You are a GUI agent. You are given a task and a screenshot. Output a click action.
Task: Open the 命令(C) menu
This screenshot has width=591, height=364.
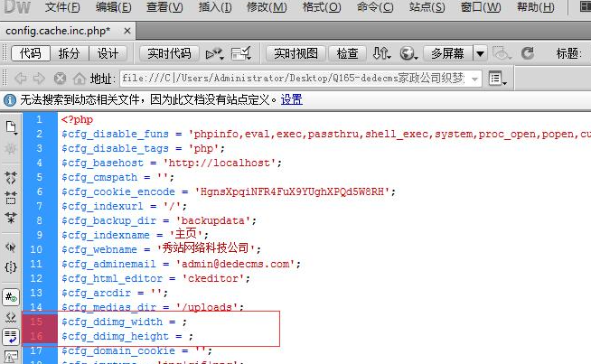click(x=375, y=7)
